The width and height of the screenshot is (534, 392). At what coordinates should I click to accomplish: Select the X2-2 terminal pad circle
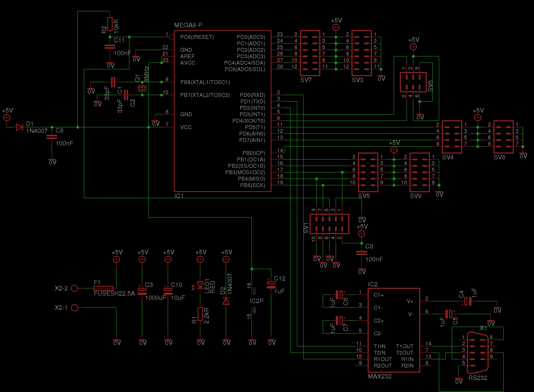coord(75,288)
